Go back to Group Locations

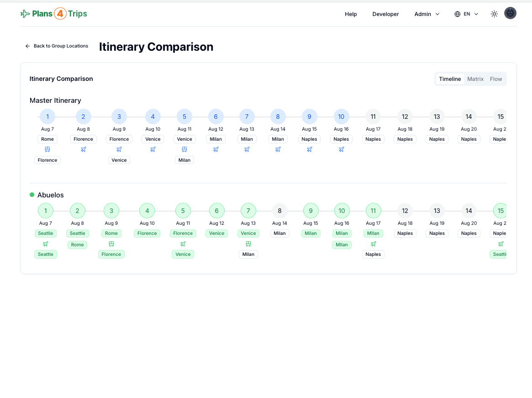tap(57, 46)
